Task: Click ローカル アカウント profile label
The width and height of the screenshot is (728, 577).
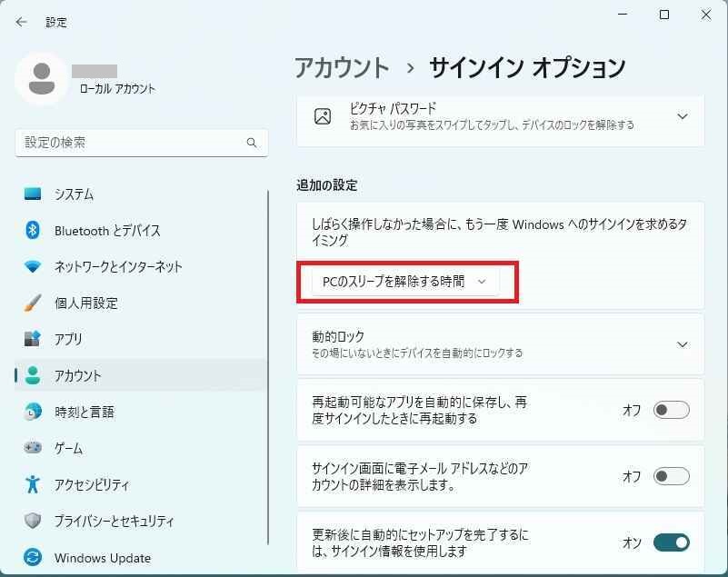Action: [117, 89]
